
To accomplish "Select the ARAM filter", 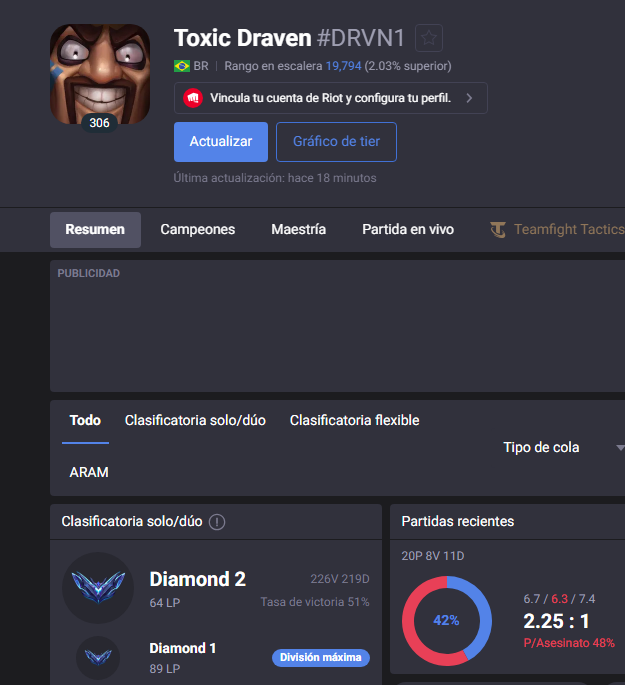I will click(89, 472).
